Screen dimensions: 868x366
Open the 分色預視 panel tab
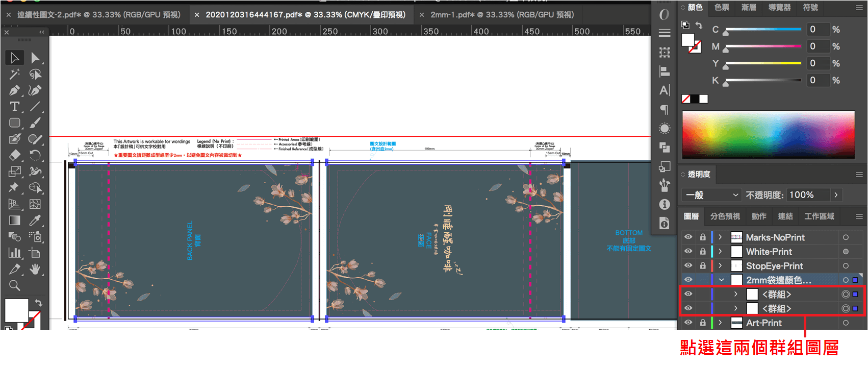coord(725,216)
